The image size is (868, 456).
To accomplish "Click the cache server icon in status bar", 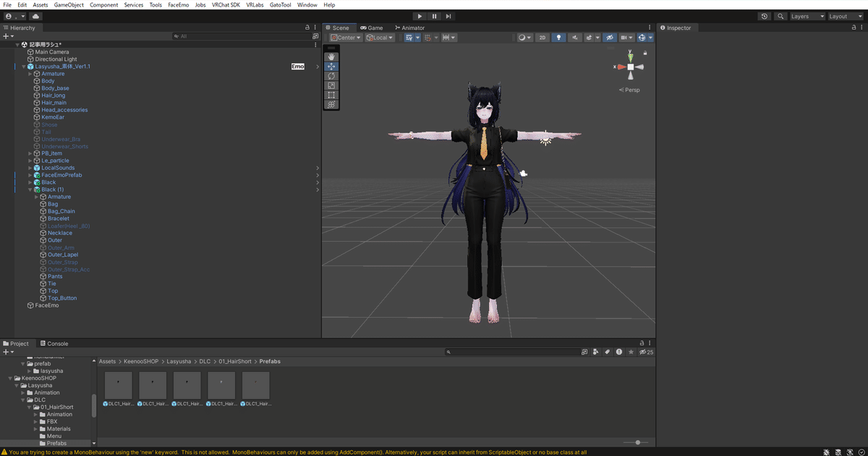I will pyautogui.click(x=837, y=452).
